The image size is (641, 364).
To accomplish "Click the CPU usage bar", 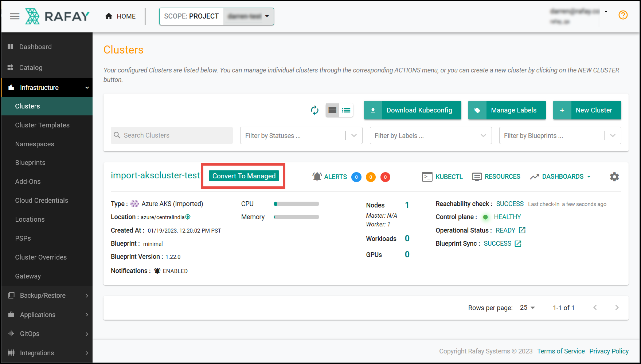I will tap(296, 204).
